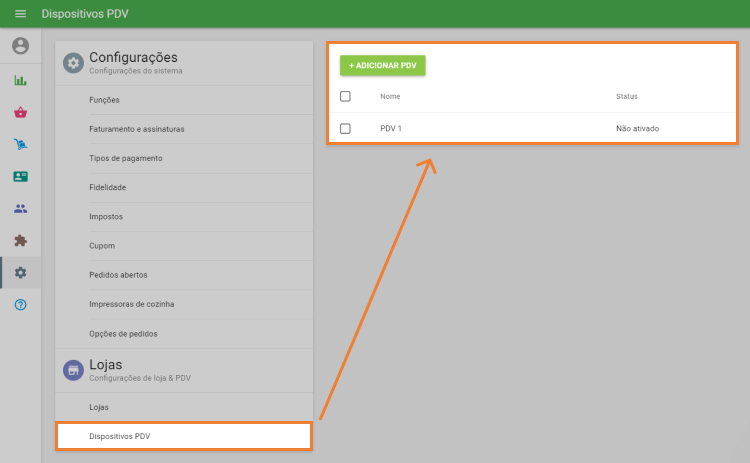Click the Adicionar PDV button
Screen dimensions: 750x463
tap(383, 65)
